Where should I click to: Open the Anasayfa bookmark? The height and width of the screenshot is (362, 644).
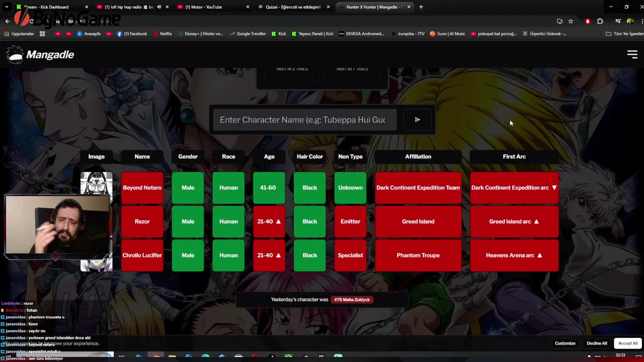(x=89, y=34)
